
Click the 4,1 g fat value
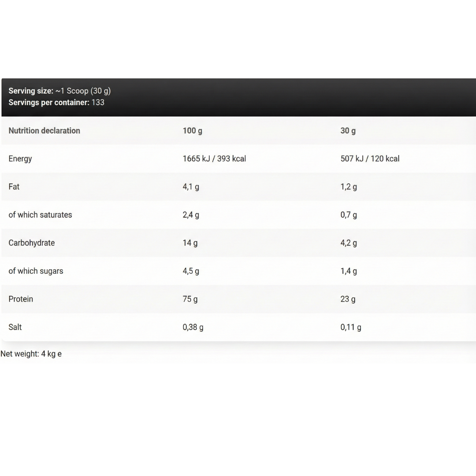[x=191, y=187]
